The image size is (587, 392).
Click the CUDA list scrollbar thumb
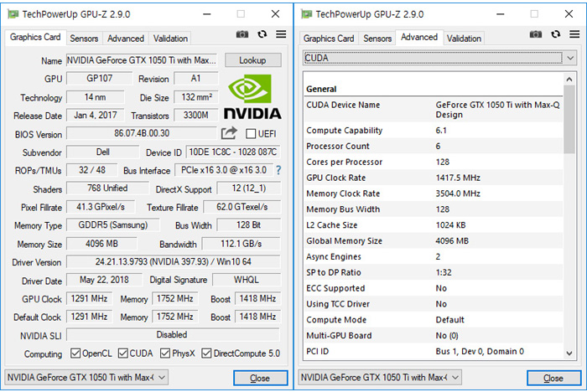pos(569,119)
